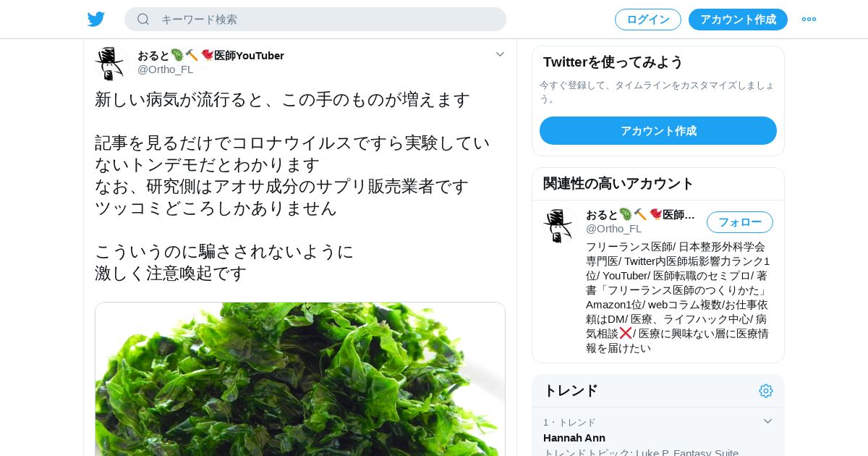Click the search magnifier icon
The image size is (868, 456).
point(143,20)
